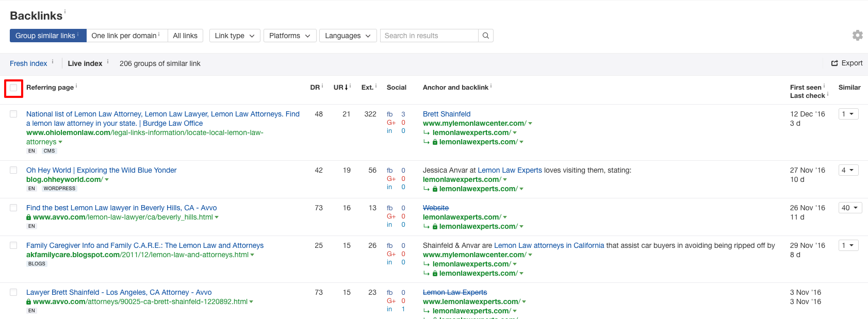
Task: Click the fb social icon in ohiolemonlaw row
Action: (x=390, y=114)
